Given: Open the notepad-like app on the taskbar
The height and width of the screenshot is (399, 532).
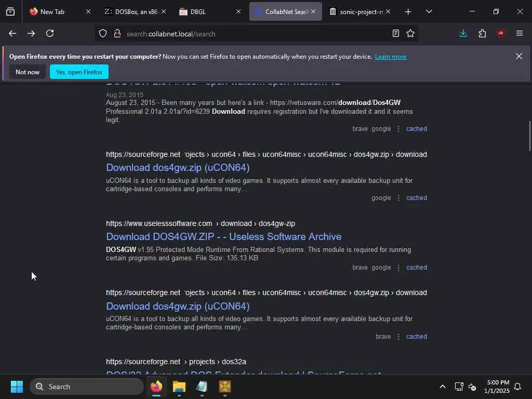Looking at the screenshot, I should [x=202, y=387].
